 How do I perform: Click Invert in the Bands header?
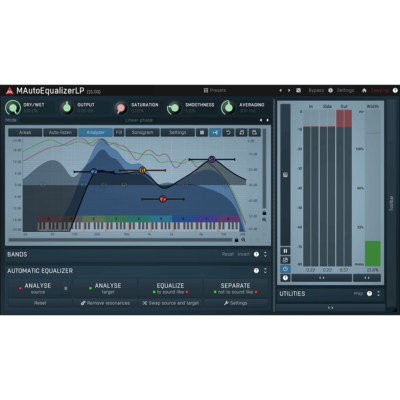click(244, 254)
